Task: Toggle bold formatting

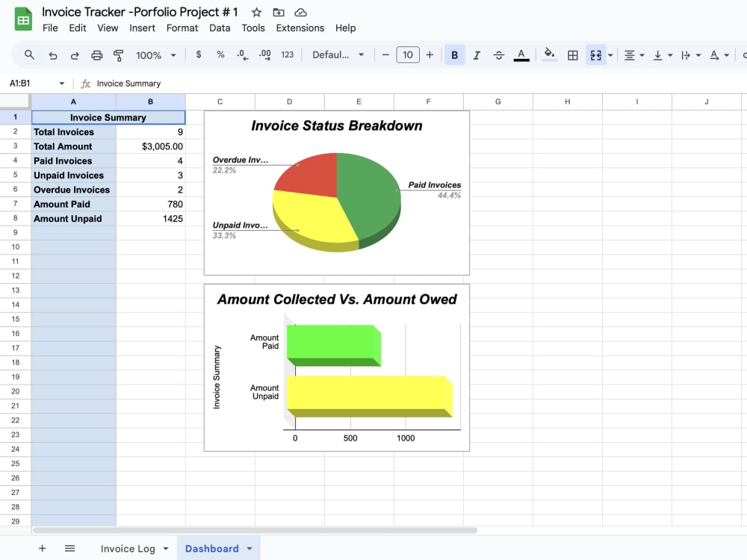Action: tap(454, 55)
